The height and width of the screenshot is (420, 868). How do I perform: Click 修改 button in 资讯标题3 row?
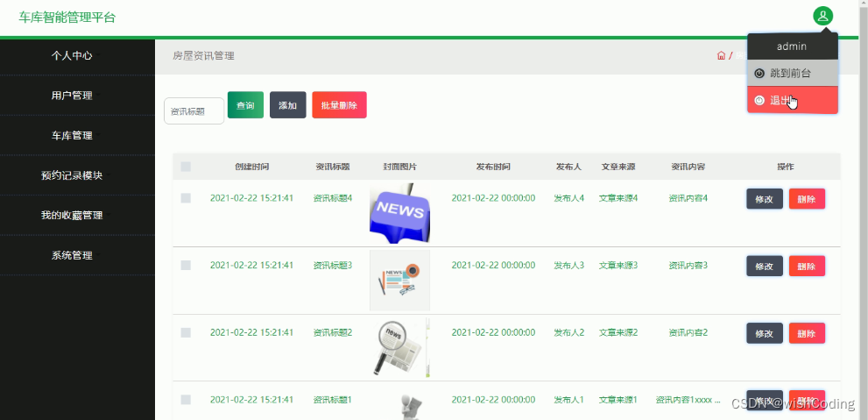pos(765,266)
